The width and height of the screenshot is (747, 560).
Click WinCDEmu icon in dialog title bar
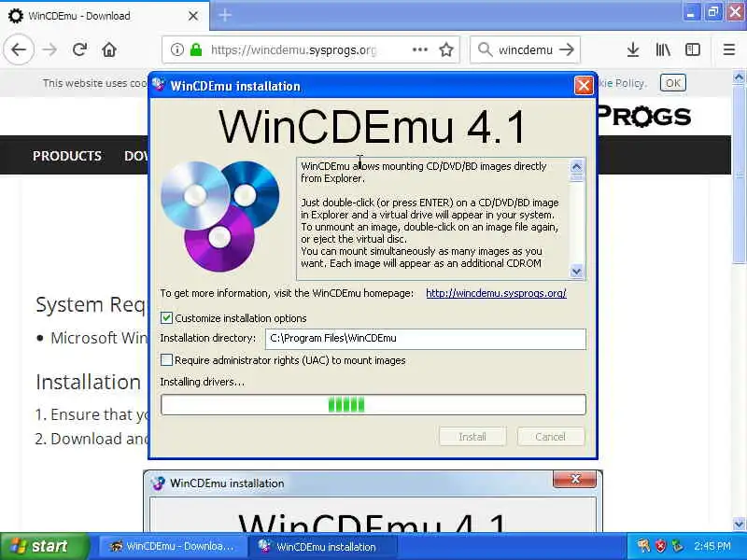(159, 85)
